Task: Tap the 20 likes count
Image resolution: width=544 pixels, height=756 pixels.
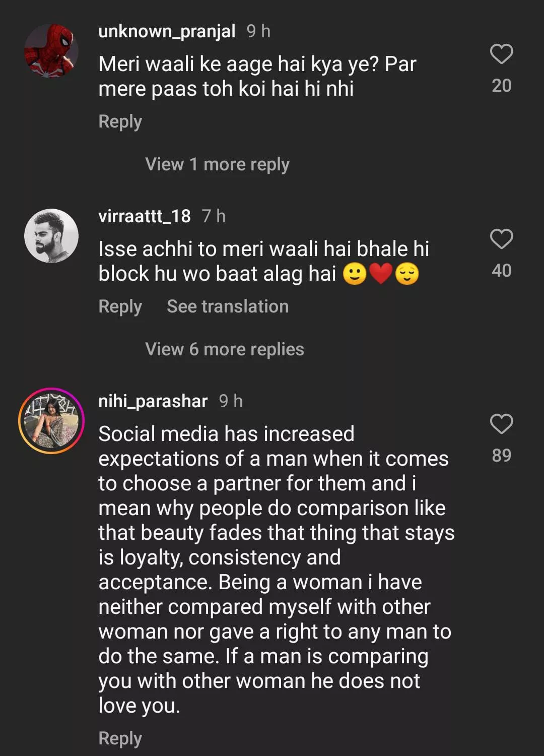Action: (501, 86)
